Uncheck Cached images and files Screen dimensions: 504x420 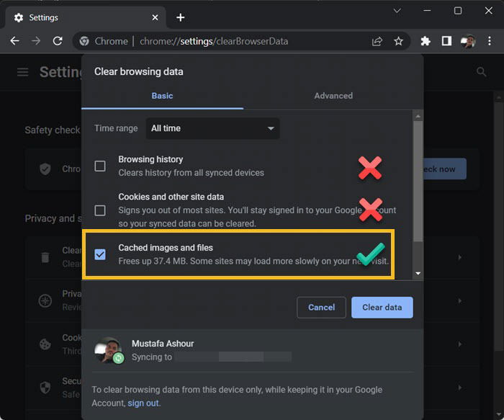click(100, 254)
